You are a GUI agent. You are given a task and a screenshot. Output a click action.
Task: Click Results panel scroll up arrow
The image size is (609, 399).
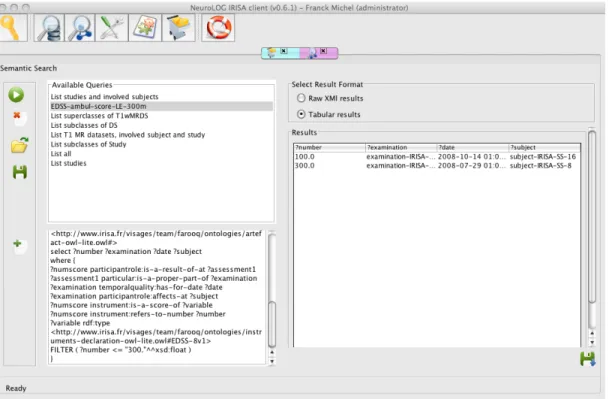coord(592,333)
